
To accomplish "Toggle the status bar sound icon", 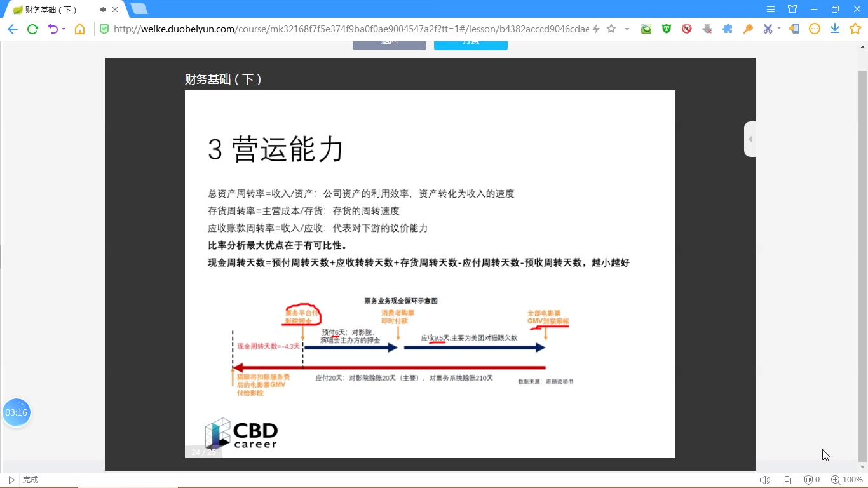I will 765,480.
